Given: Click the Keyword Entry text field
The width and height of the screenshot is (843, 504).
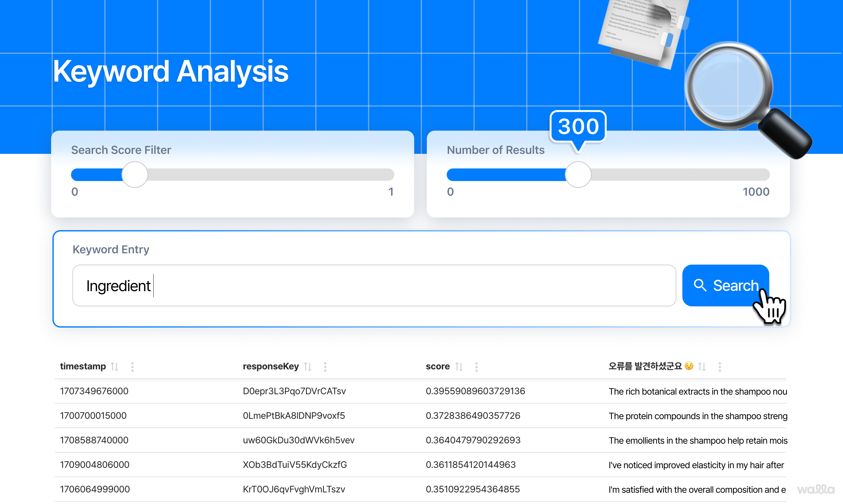Looking at the screenshot, I should (374, 285).
